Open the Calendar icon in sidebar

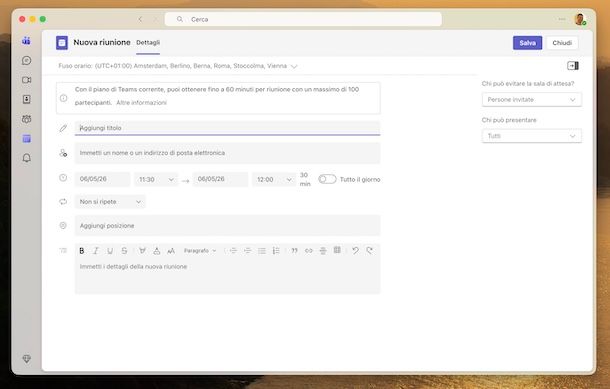point(26,138)
